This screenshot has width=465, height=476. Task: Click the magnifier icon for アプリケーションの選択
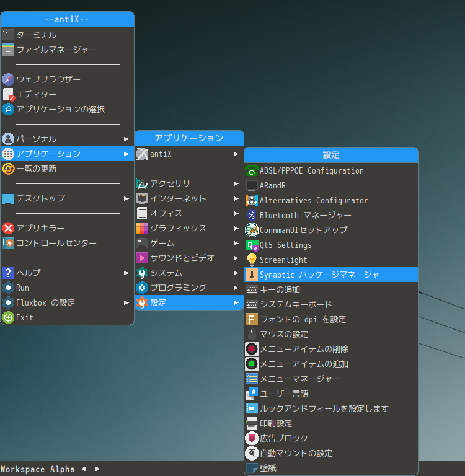[x=8, y=109]
